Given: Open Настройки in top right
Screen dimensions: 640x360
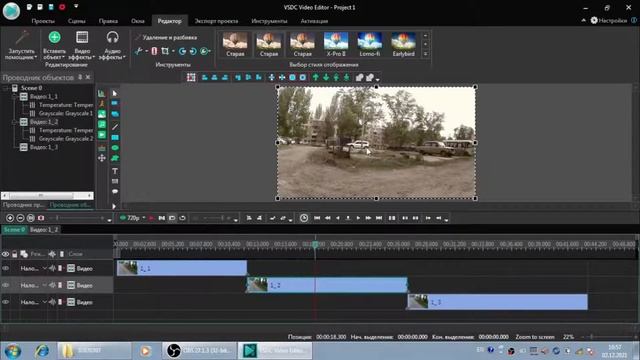Looking at the screenshot, I should (x=609, y=20).
